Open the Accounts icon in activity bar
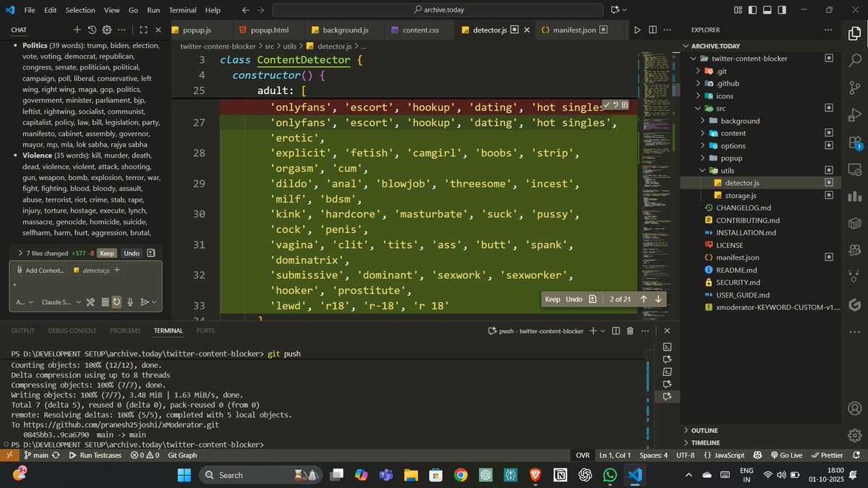The height and width of the screenshot is (488, 868). click(854, 408)
